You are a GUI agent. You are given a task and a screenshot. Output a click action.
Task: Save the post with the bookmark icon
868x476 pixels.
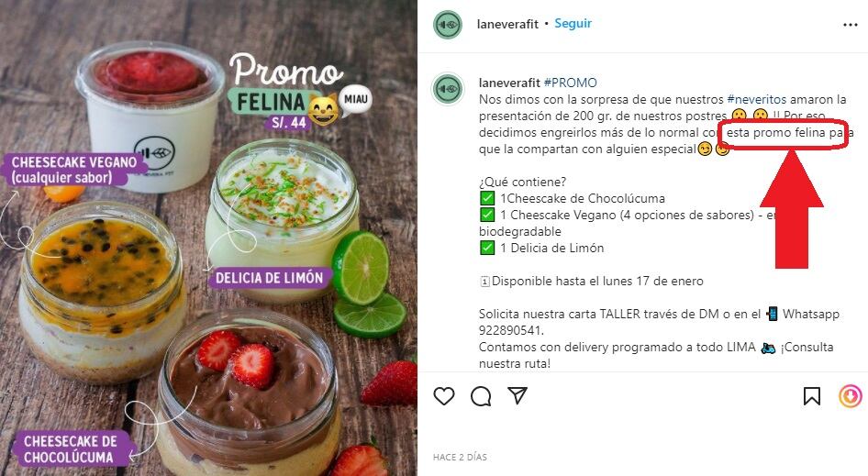point(811,396)
